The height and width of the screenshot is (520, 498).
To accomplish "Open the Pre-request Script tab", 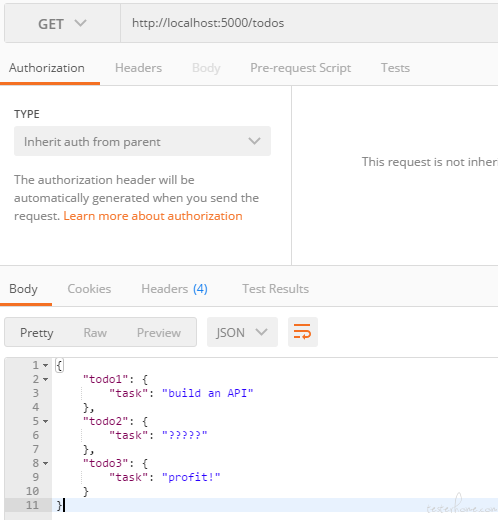I will click(300, 68).
